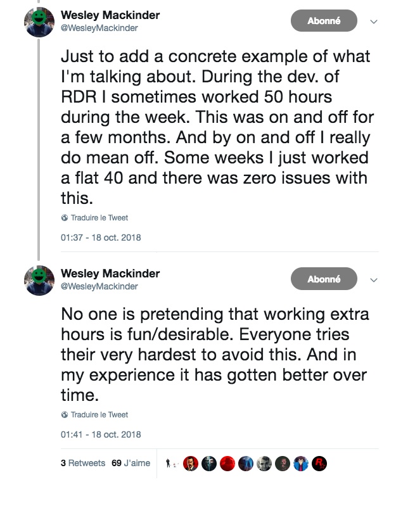Translate the second tweet with Traduire le Tweet
The image size is (396, 532).
point(99,415)
